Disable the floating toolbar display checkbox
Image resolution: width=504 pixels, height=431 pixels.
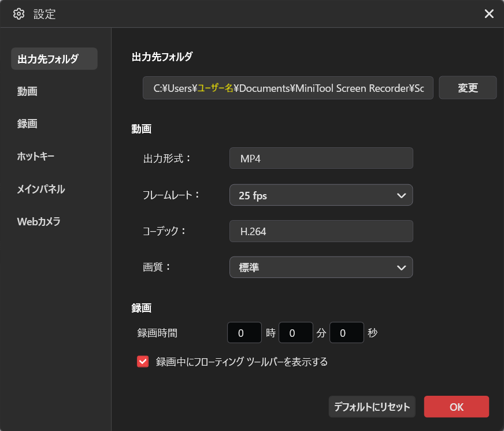(x=142, y=361)
